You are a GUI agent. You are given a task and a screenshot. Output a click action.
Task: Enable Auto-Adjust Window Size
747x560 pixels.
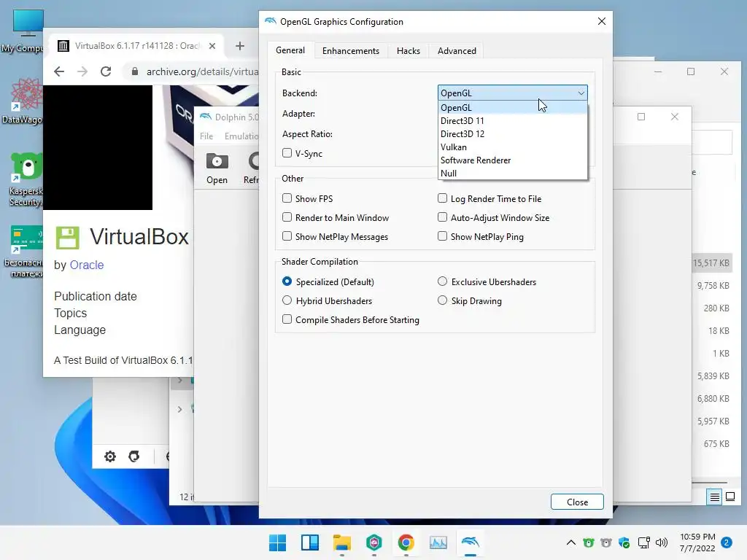(x=443, y=217)
